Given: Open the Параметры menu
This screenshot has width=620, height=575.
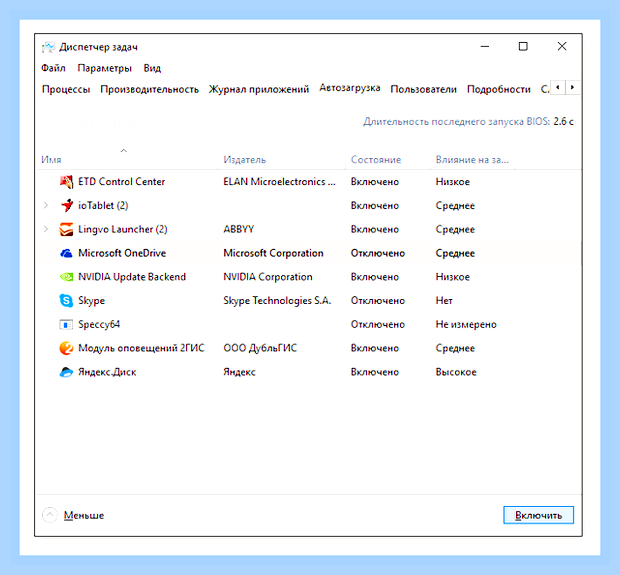Looking at the screenshot, I should tap(104, 68).
